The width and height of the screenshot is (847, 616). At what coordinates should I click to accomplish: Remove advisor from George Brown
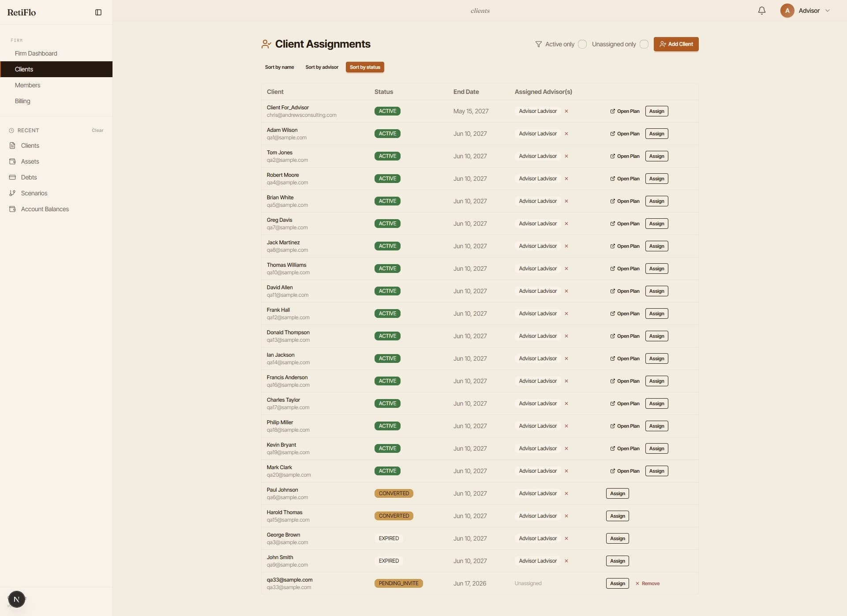(x=566, y=538)
